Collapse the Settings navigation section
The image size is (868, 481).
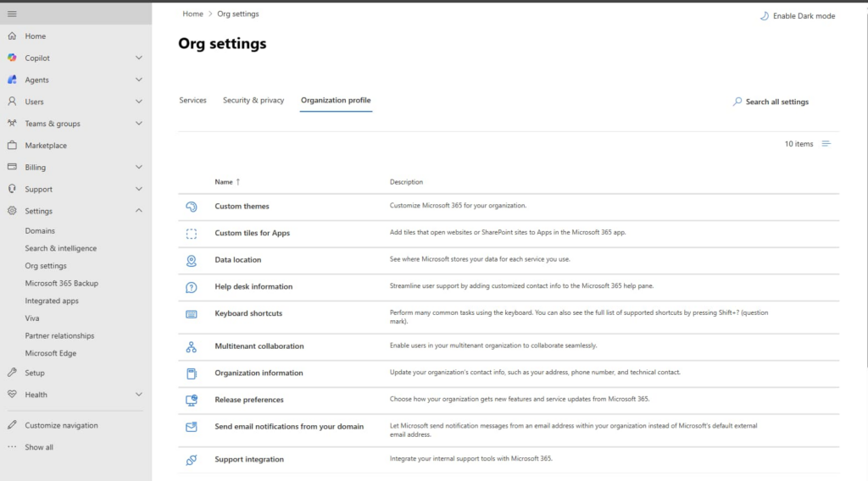pos(139,212)
